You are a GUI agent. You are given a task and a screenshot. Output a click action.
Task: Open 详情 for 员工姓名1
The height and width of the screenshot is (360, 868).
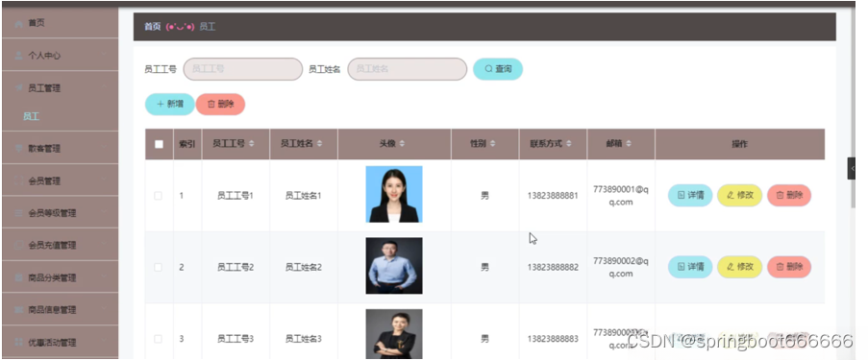[x=690, y=195]
